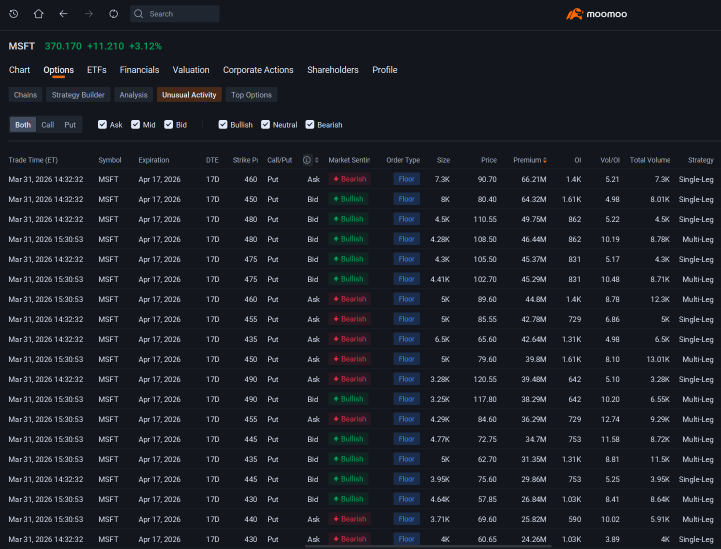The height and width of the screenshot is (549, 721).
Task: Switch to the Options tab
Action: point(58,70)
